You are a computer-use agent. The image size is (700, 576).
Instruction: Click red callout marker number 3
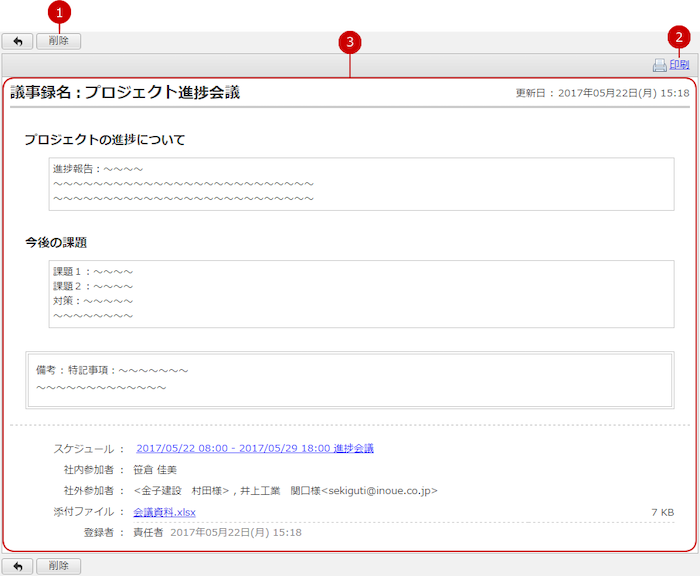coord(349,42)
